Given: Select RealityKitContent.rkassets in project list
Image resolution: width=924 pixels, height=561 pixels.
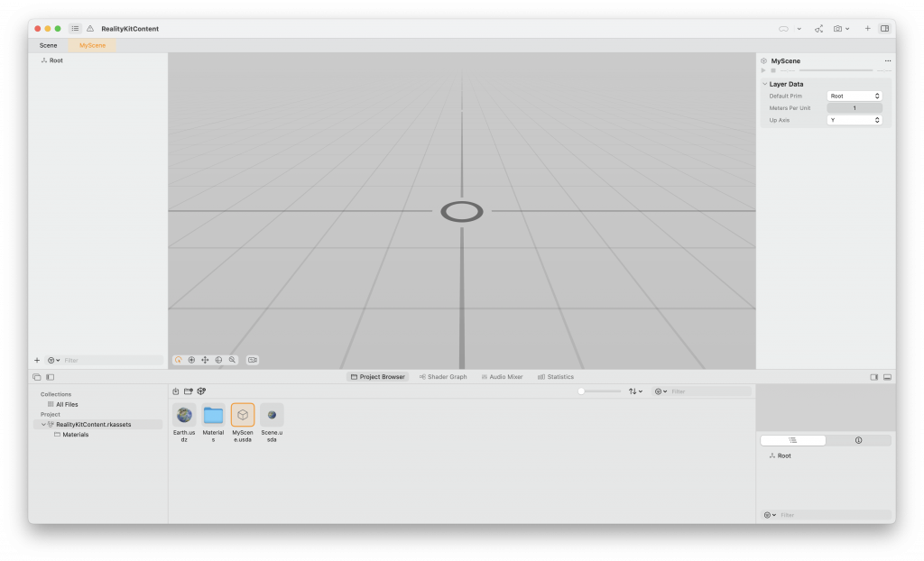Looking at the screenshot, I should click(x=98, y=424).
